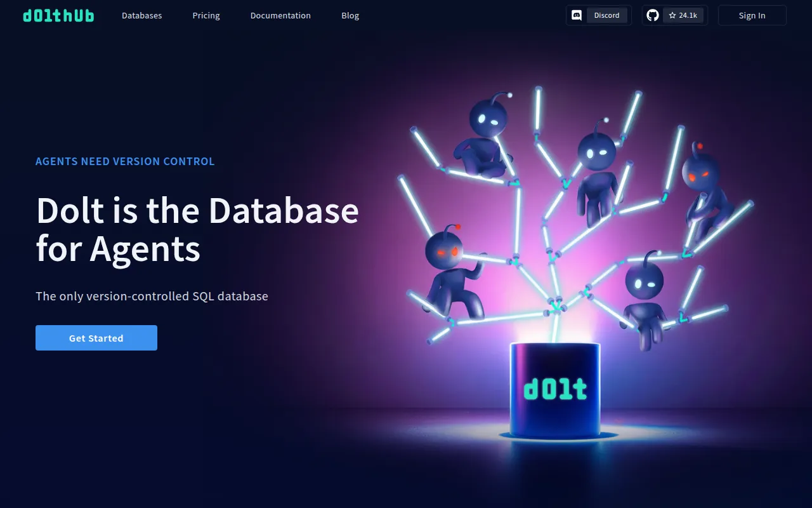Open the 24.1k GitHub stars count
This screenshot has height=508, width=812.
[683, 15]
